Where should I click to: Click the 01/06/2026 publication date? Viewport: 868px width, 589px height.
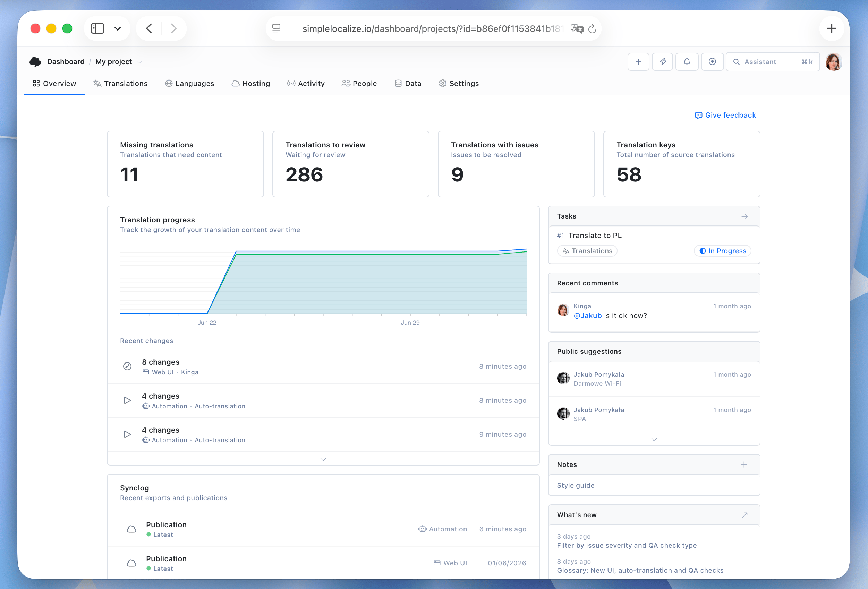507,563
